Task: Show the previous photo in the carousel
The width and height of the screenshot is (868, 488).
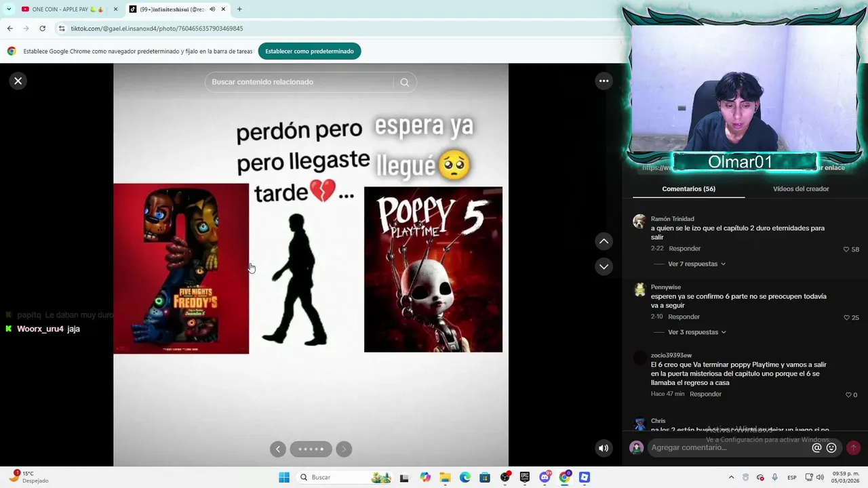Action: pyautogui.click(x=278, y=449)
